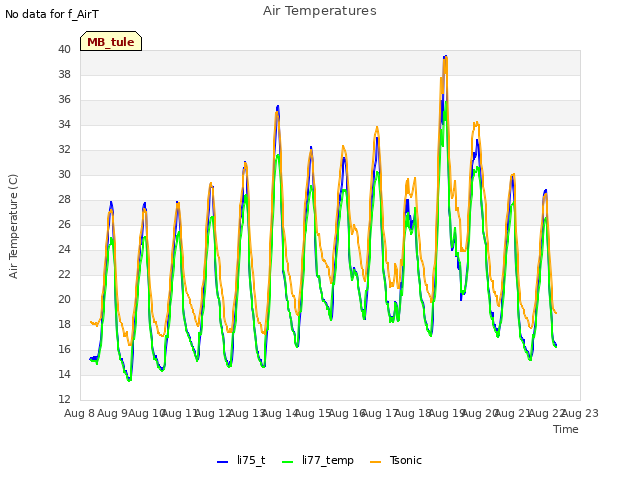The width and height of the screenshot is (640, 480).
Task: Click the 12 y-axis tick label
Action: click(64, 399)
